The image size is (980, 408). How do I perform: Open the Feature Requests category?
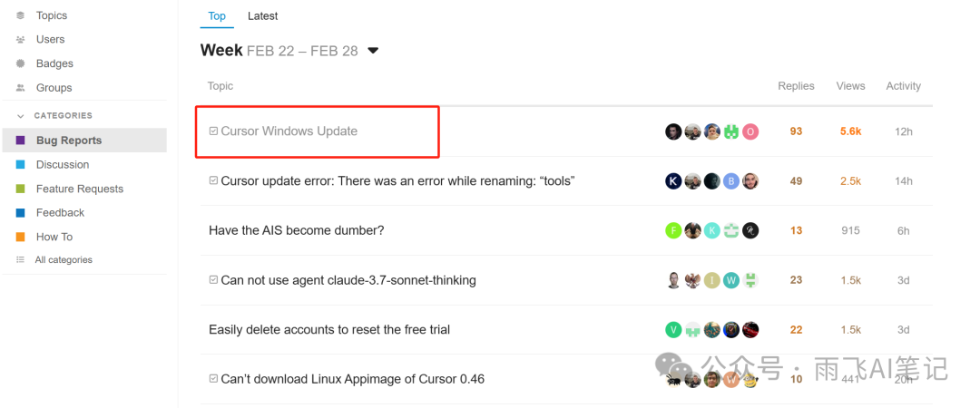[x=79, y=189]
